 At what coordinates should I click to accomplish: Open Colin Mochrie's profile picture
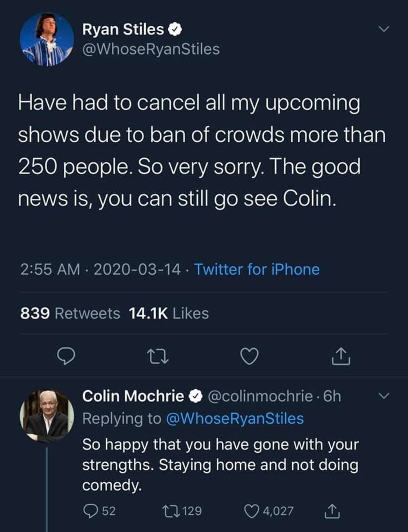tap(47, 417)
